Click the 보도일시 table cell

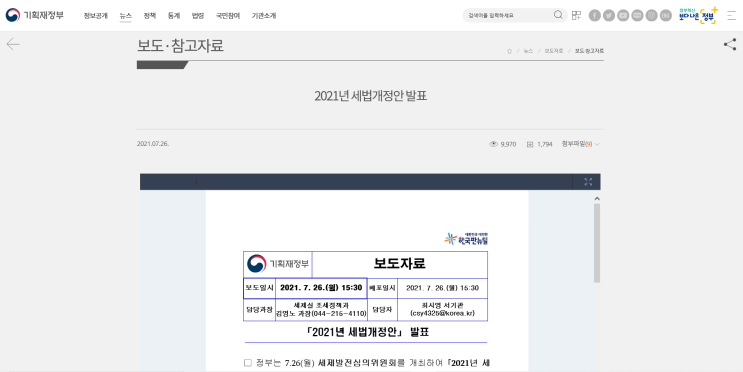click(x=259, y=288)
